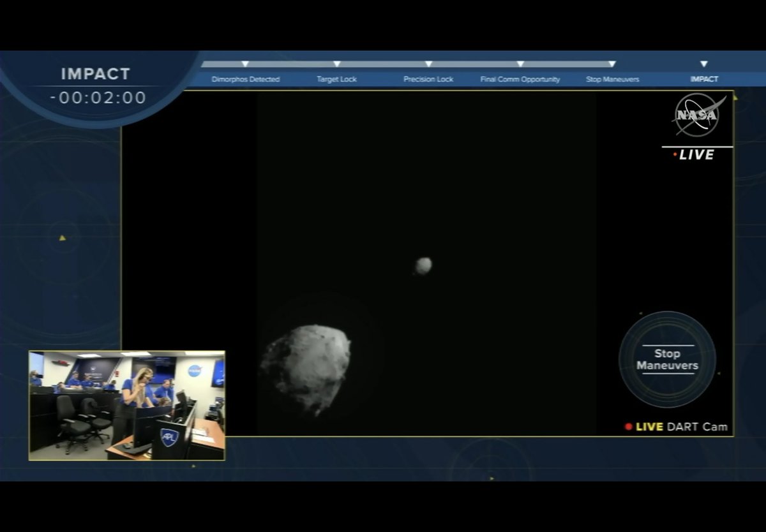Select the Precision Lock milestone marker

click(429, 64)
